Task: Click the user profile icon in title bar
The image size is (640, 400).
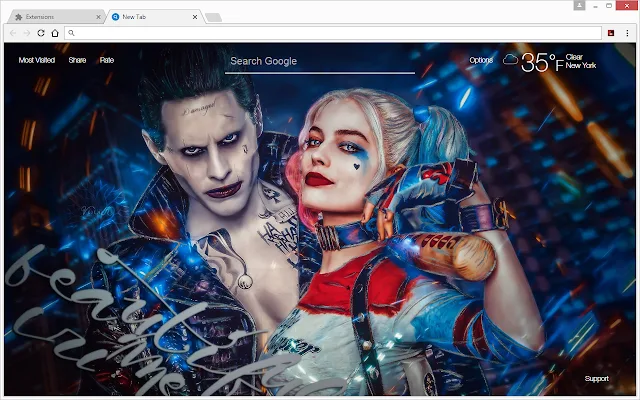Action: (579, 5)
